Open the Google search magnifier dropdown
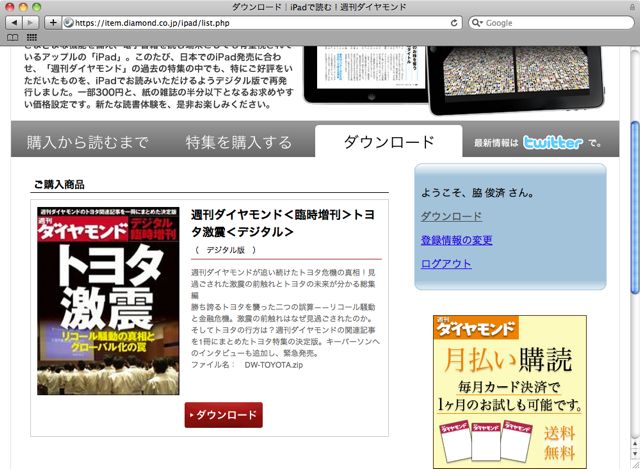This screenshot has width=640, height=469. pyautogui.click(x=477, y=23)
